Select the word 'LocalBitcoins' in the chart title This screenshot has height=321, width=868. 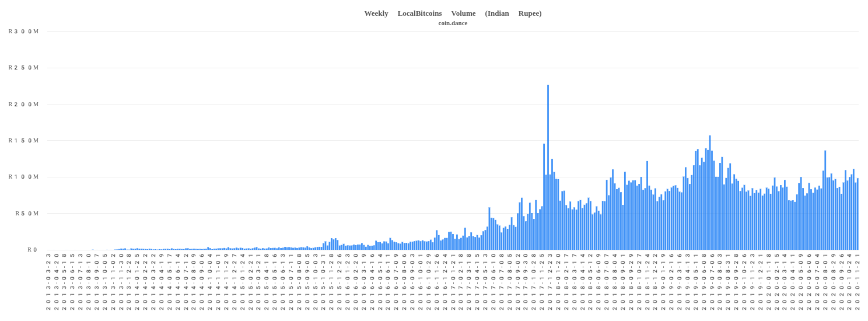point(419,13)
